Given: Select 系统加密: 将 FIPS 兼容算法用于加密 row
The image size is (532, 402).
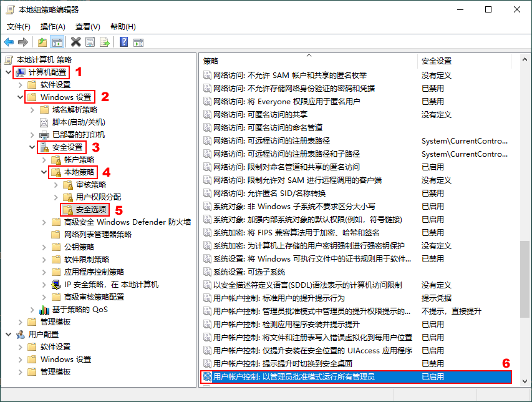Looking at the screenshot, I should click(x=356, y=233).
